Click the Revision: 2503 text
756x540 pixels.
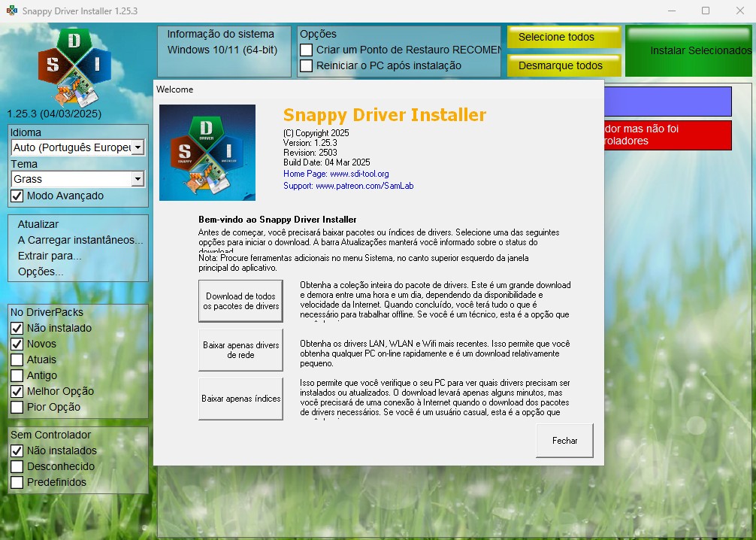pyautogui.click(x=310, y=153)
